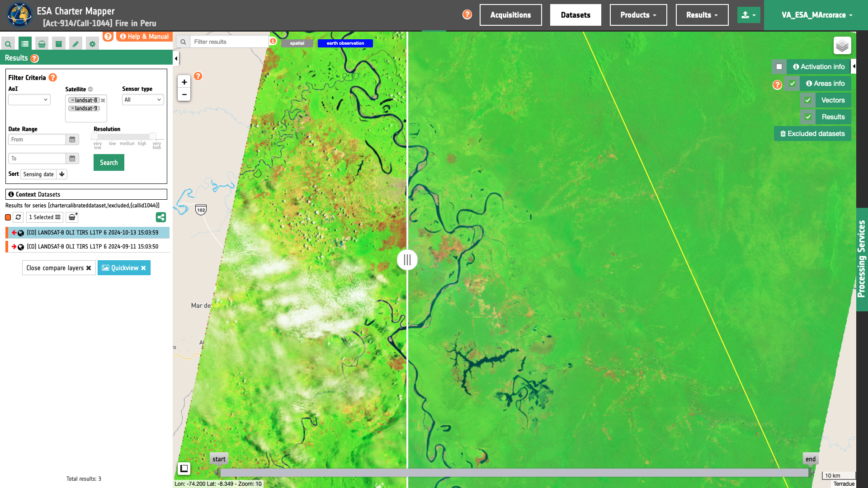Uncheck the Areas info checkbox
Viewport: 868px width, 488px height.
pos(792,84)
